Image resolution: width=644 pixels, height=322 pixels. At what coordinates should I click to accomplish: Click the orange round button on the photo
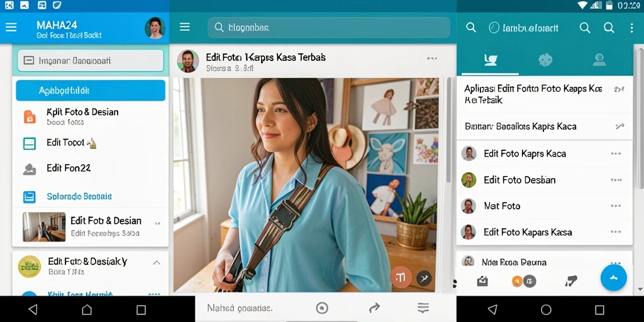click(401, 277)
